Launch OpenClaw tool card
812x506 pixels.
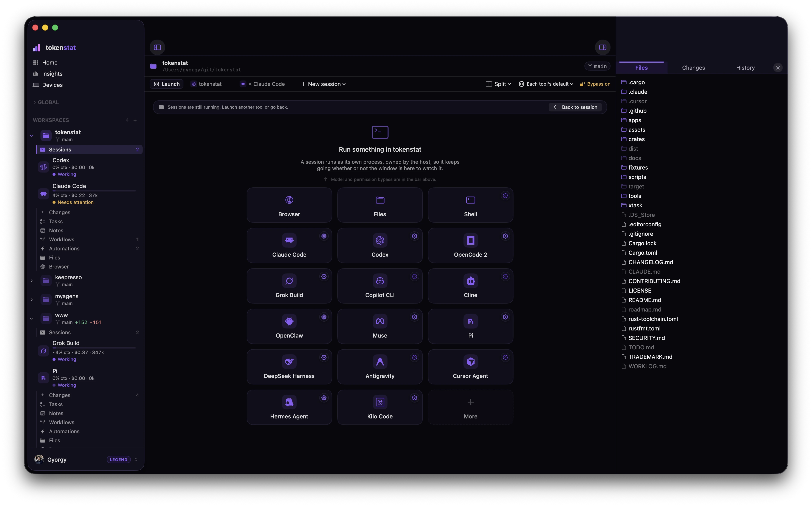(289, 326)
